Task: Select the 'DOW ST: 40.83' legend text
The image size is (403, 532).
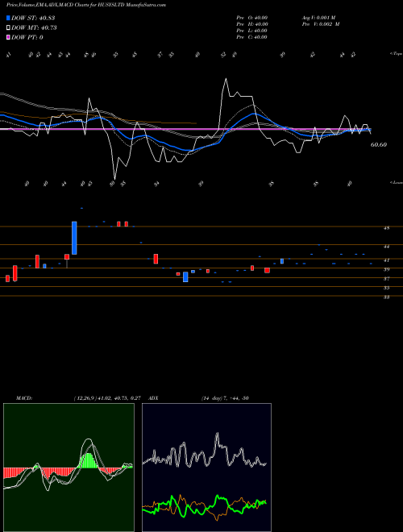Action: pos(33,18)
